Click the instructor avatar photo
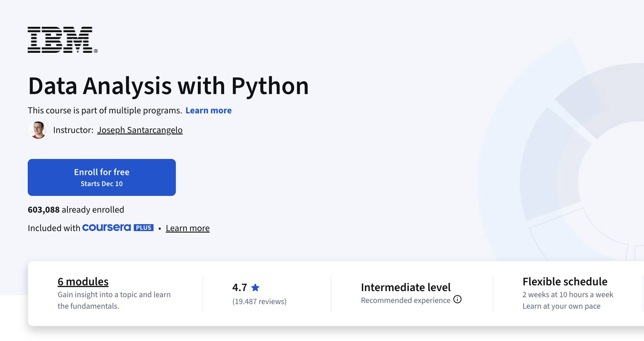The height and width of the screenshot is (341, 644). tap(38, 130)
